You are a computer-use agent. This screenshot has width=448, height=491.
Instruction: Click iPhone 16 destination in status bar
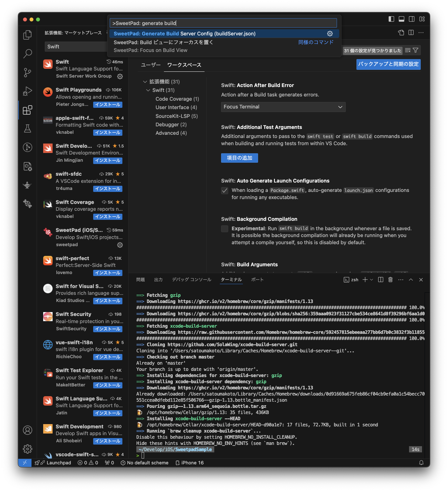(190, 463)
